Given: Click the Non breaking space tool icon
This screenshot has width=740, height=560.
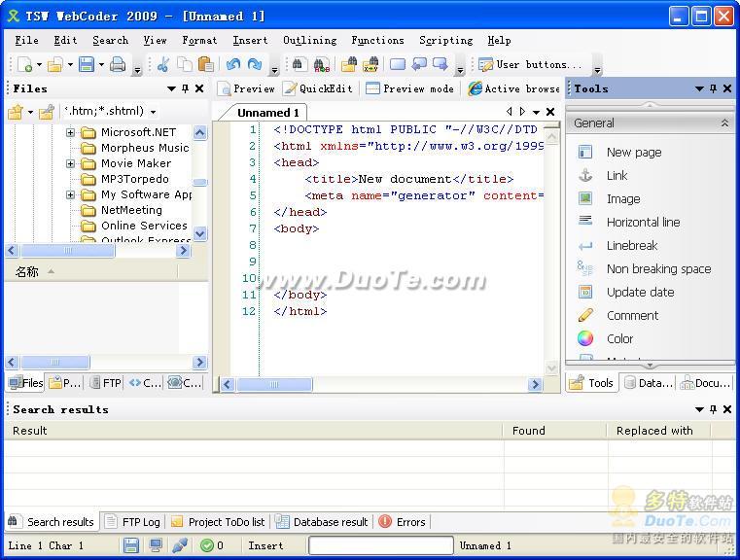Looking at the screenshot, I should pos(585,268).
